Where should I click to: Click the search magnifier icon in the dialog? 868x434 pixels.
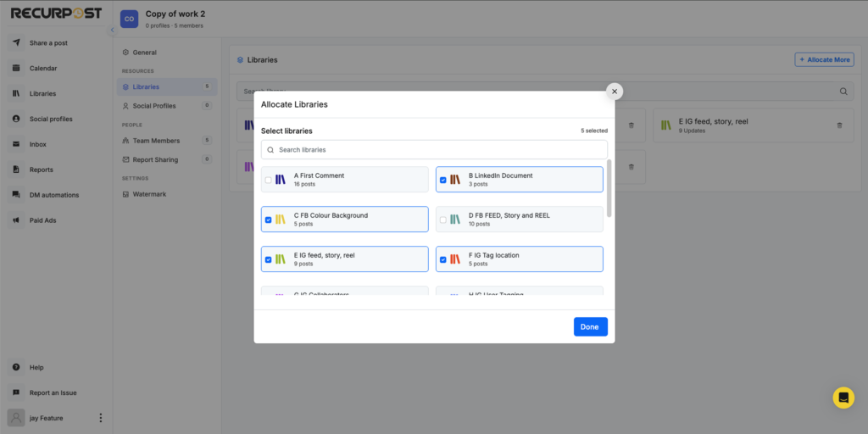click(x=270, y=150)
